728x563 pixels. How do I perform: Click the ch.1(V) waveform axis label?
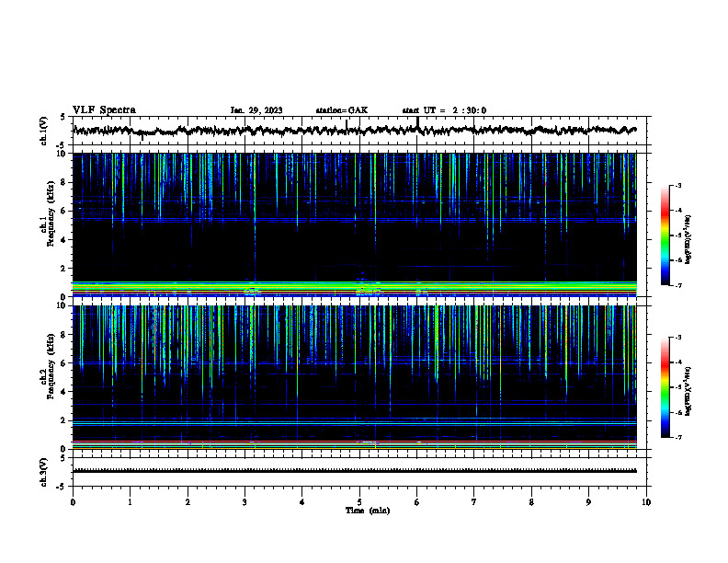click(x=44, y=131)
